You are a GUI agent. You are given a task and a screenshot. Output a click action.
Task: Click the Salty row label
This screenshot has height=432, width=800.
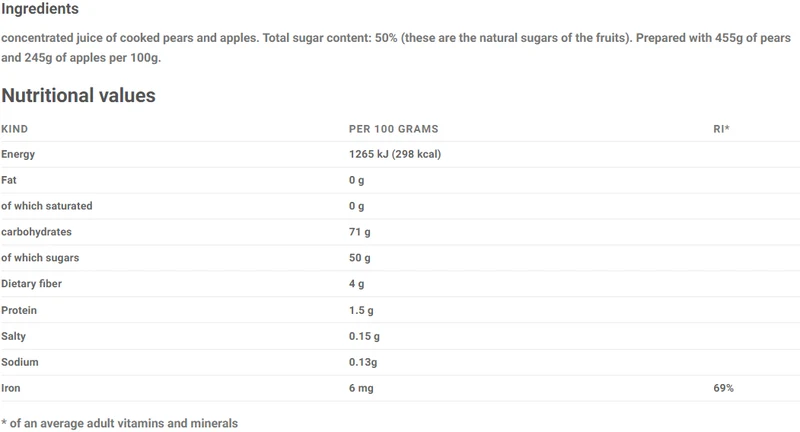[x=13, y=337]
